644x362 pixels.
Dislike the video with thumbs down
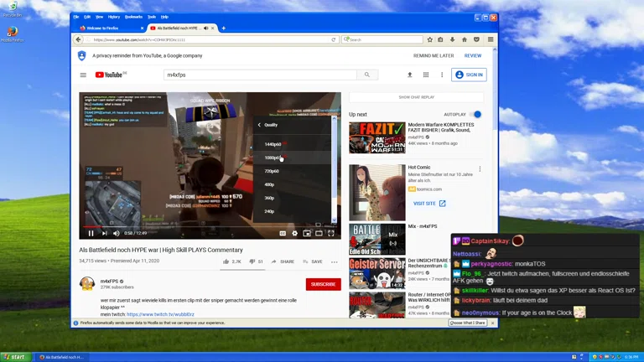256,261
